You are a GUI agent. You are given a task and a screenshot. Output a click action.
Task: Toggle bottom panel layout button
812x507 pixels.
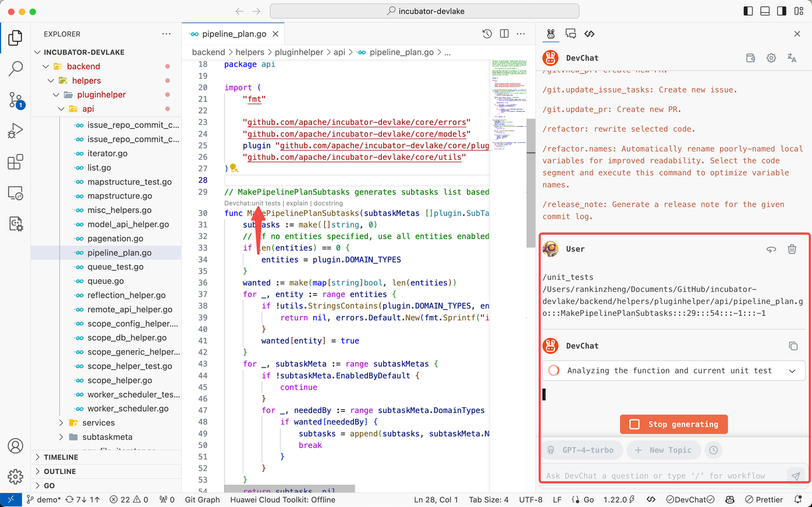(x=764, y=11)
